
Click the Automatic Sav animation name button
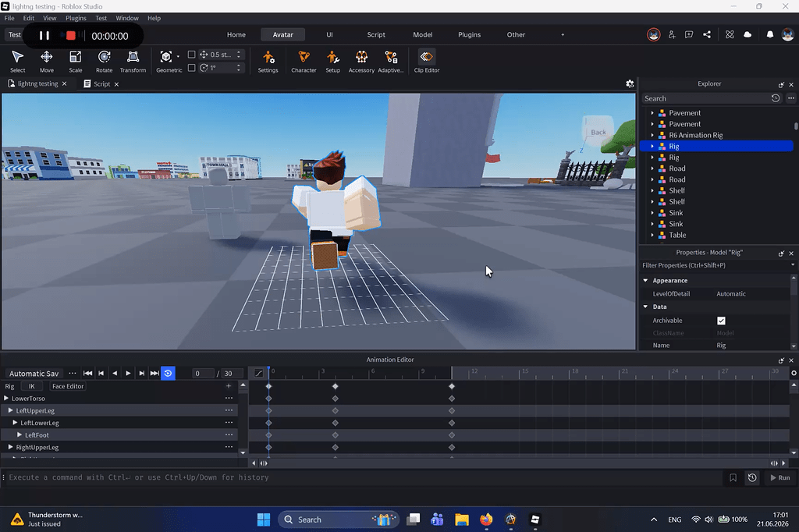pyautogui.click(x=34, y=374)
